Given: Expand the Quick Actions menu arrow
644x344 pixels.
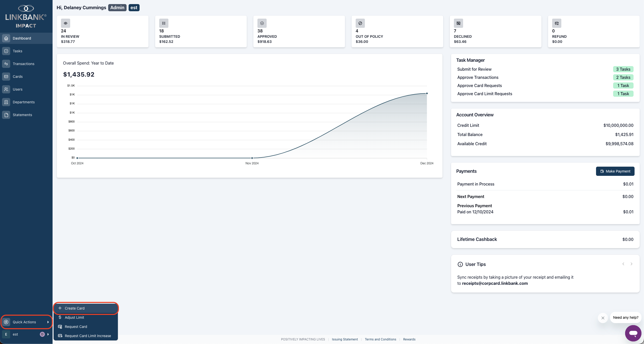Looking at the screenshot, I should 48,322.
